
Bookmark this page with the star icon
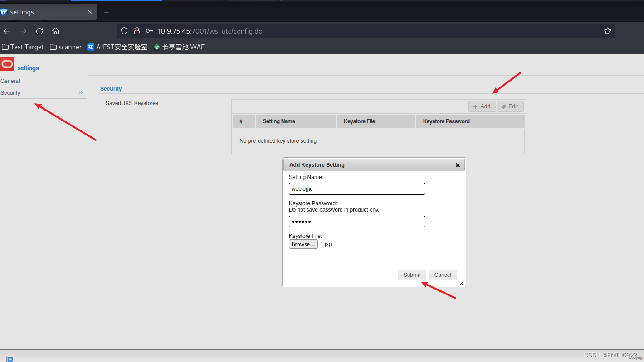tap(608, 31)
